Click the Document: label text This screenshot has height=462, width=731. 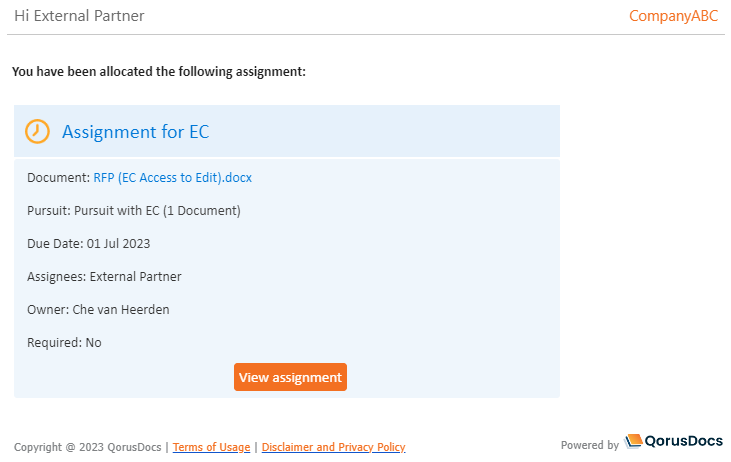pyautogui.click(x=58, y=178)
